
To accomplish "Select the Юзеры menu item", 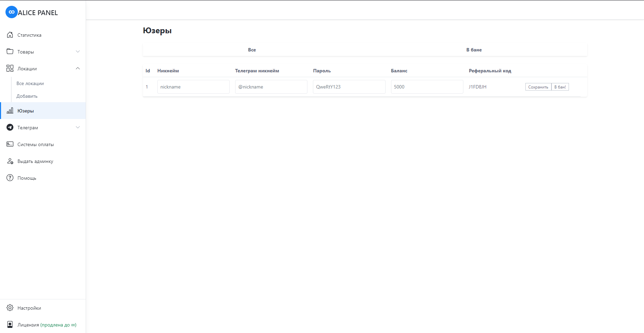I will coord(43,111).
